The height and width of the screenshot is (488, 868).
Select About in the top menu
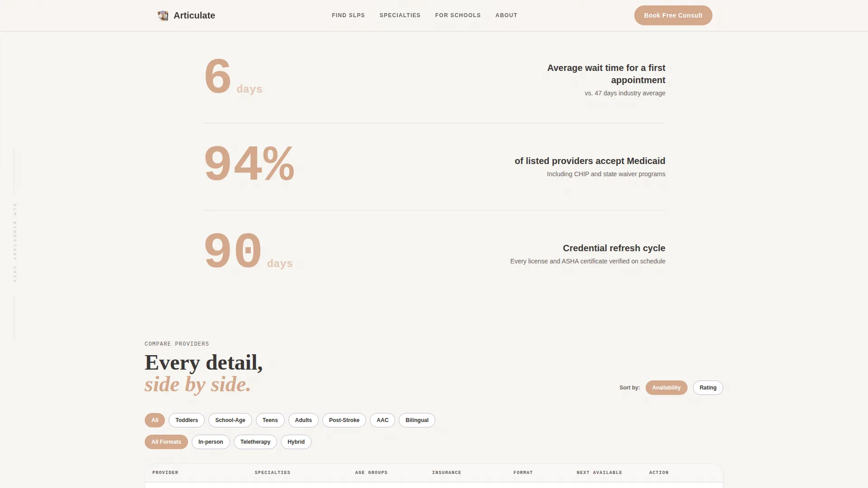506,15
